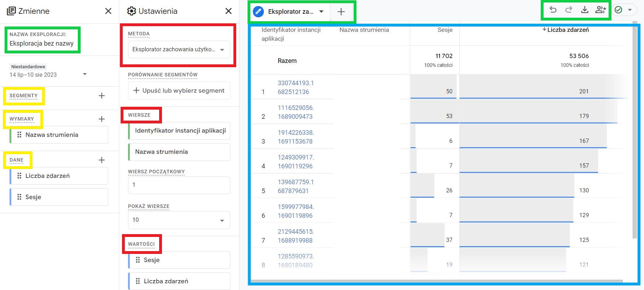Add a new dimension in Wymiary
This screenshot has width=644, height=290.
[101, 119]
